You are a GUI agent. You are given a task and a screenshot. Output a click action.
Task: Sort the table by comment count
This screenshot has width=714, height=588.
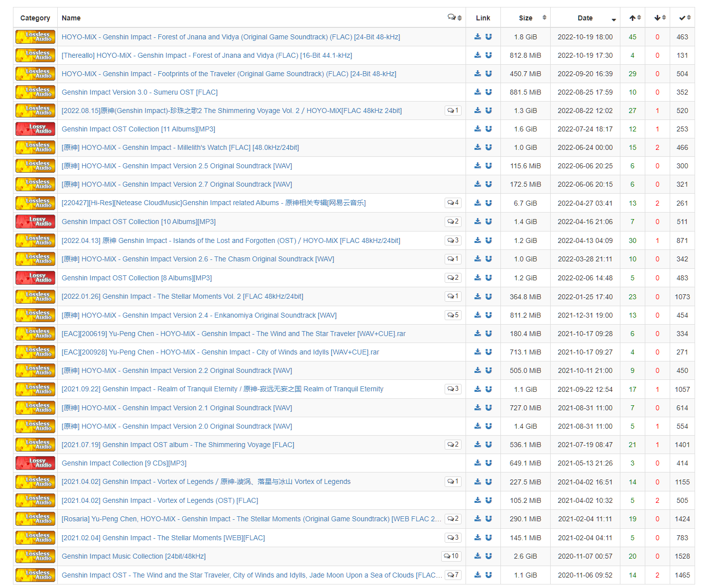coord(455,17)
